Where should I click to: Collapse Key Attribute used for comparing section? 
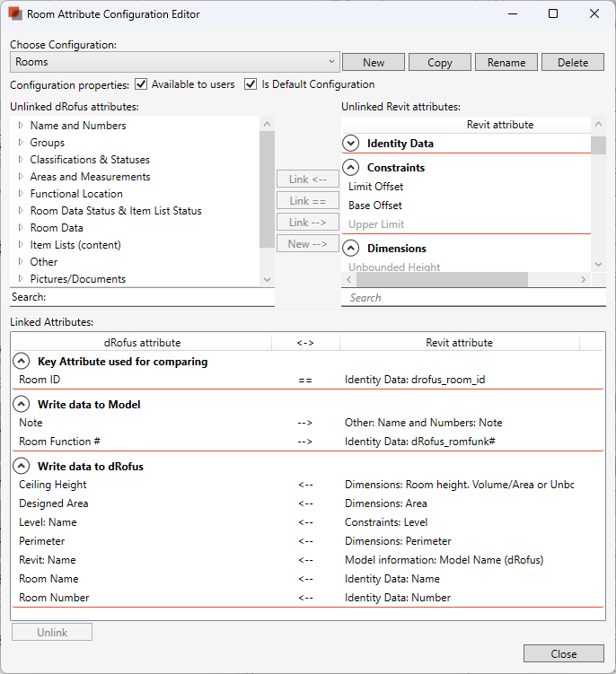pos(21,362)
